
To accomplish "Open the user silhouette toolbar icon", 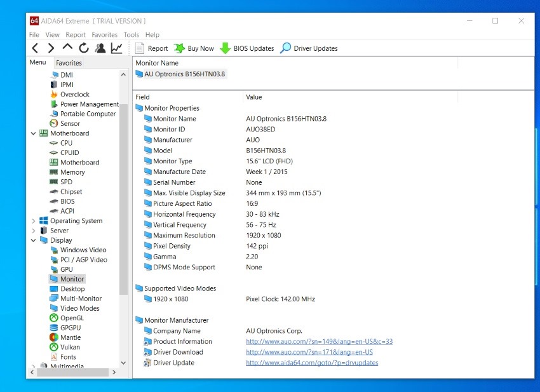I will (x=100, y=48).
